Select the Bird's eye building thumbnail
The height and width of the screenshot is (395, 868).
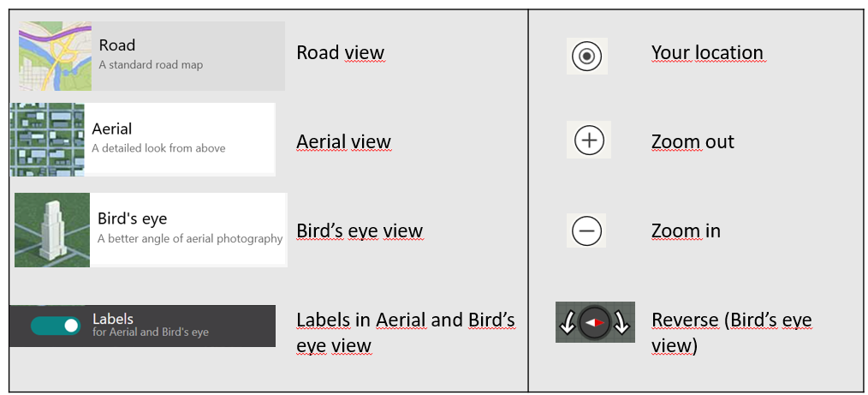coord(52,230)
